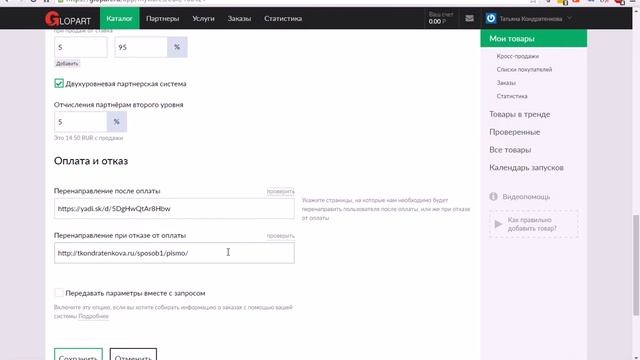Play the 'Как правильно добавить товар?' video

(534, 224)
